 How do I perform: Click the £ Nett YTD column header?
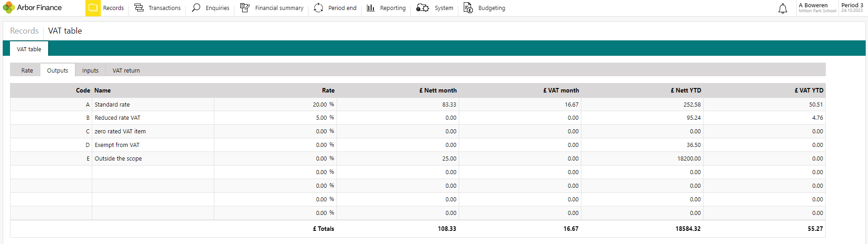coord(686,90)
